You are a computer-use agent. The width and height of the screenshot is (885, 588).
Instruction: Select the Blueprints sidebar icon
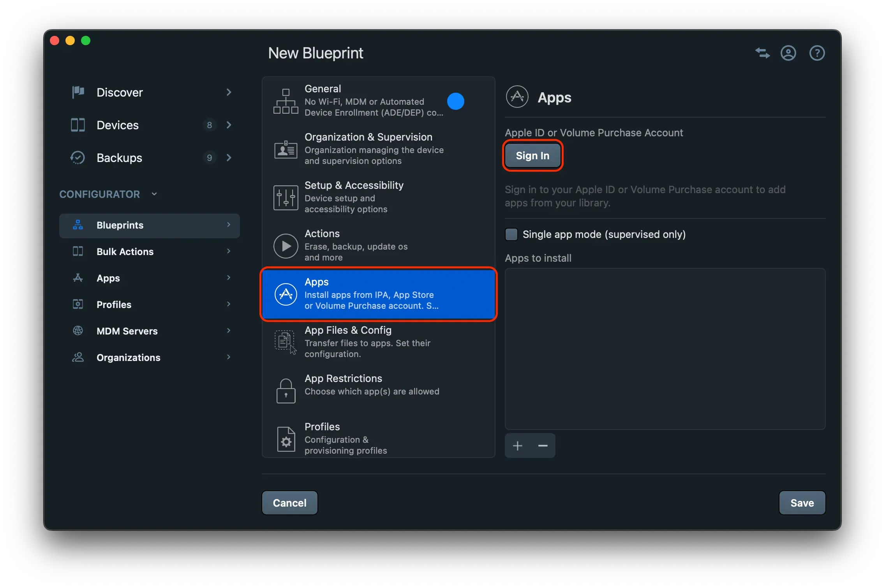click(77, 225)
